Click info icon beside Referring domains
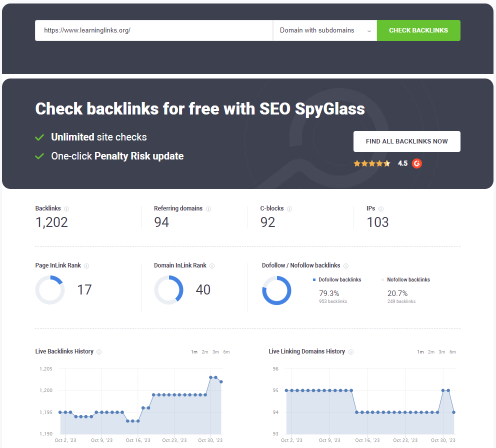Viewport: 496px width, 448px height. coord(208,209)
